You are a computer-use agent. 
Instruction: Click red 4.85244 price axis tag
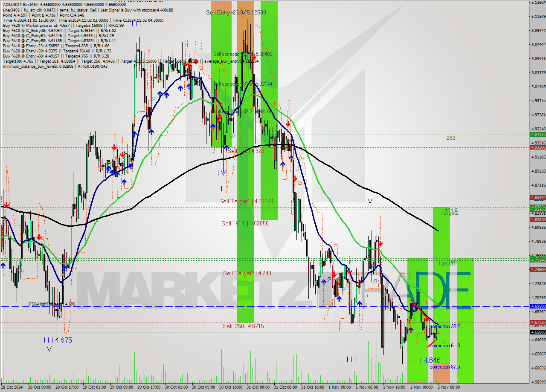[x=538, y=197]
